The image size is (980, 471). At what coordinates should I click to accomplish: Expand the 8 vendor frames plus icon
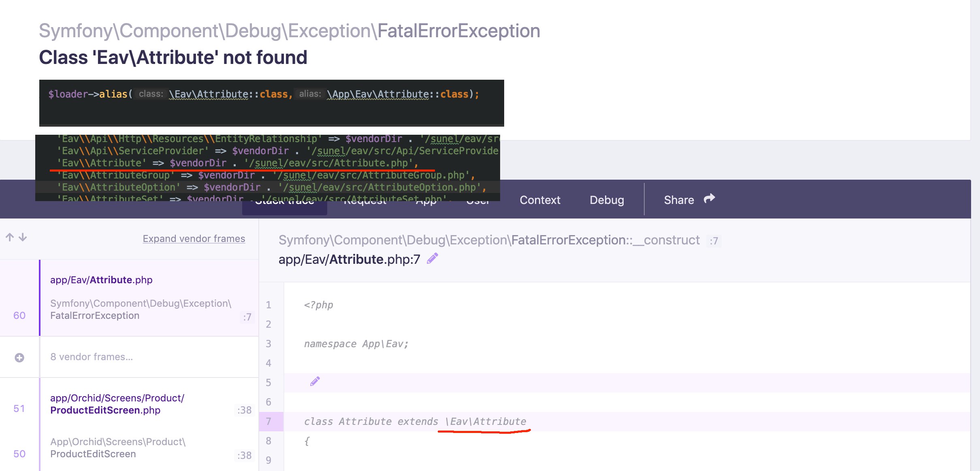click(x=19, y=358)
